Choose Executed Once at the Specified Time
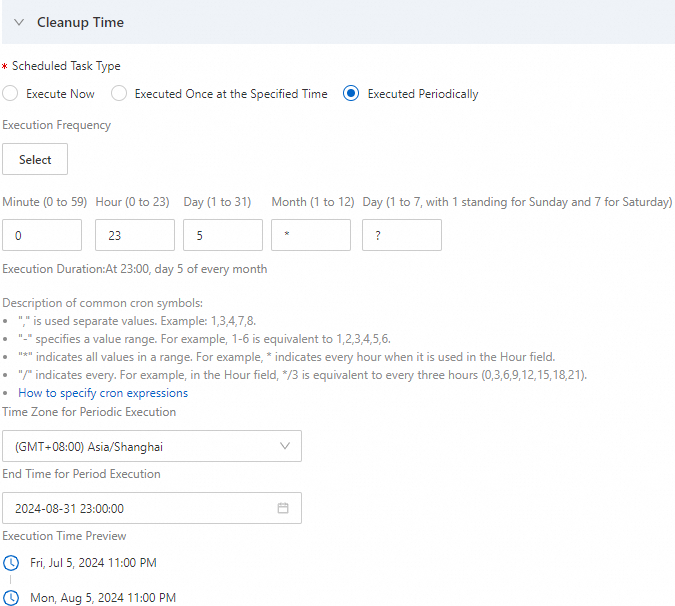Viewport: 675px width, 606px height. [x=119, y=94]
